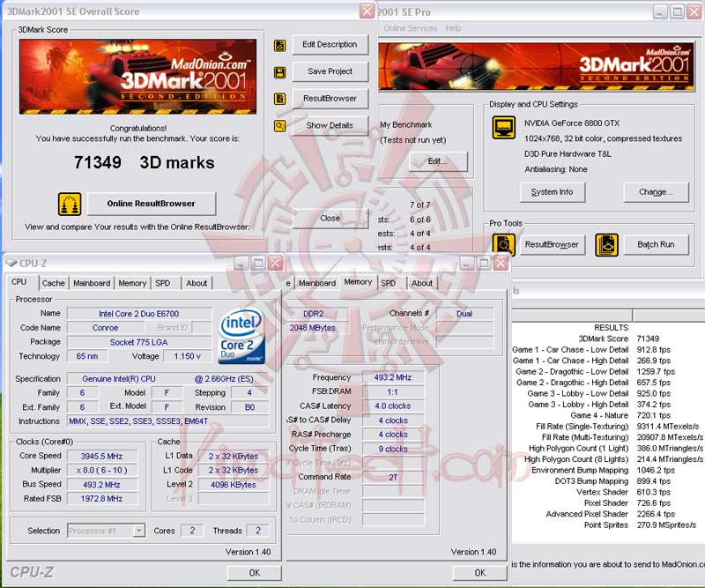Click the Advanced Pixel Shader result row
The height and width of the screenshot is (588, 705).
pyautogui.click(x=608, y=514)
